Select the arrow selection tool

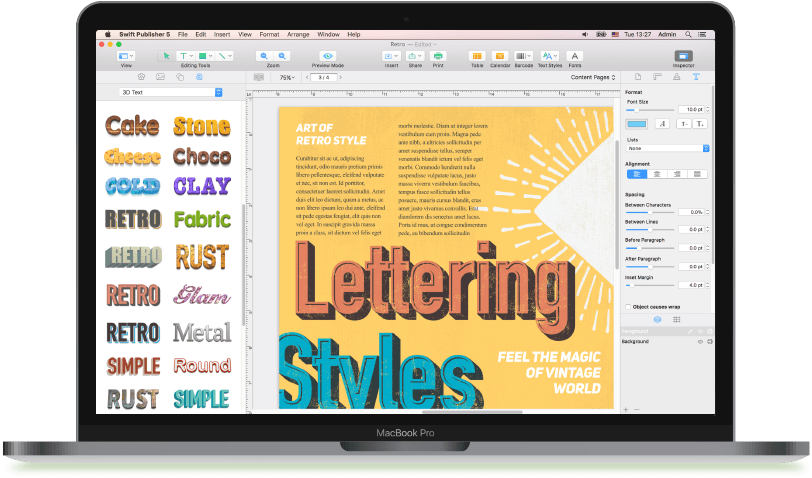(166, 56)
